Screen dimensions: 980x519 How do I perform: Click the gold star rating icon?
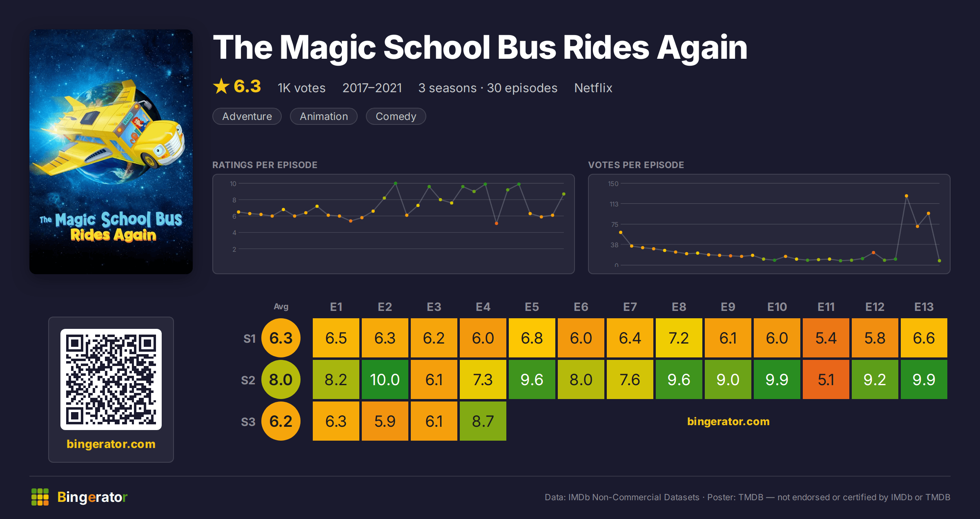pos(221,86)
